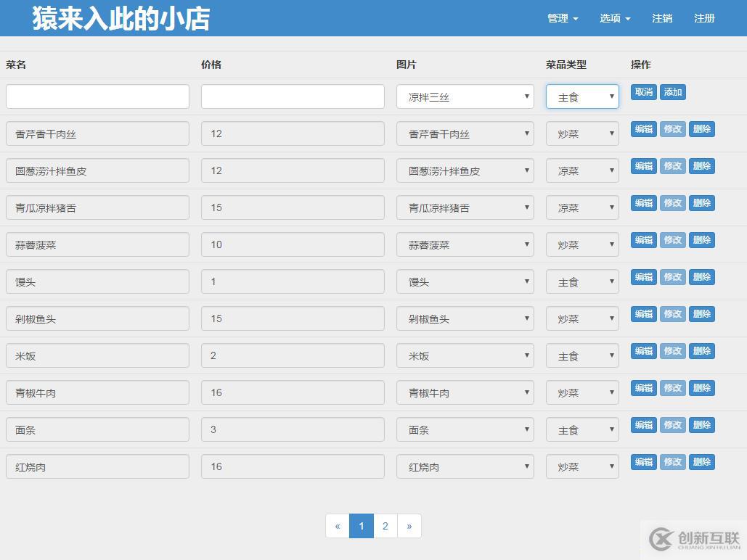The height and width of the screenshot is (560, 747).
Task: Open type dropdown for 红烧肉 row
Action: point(582,466)
